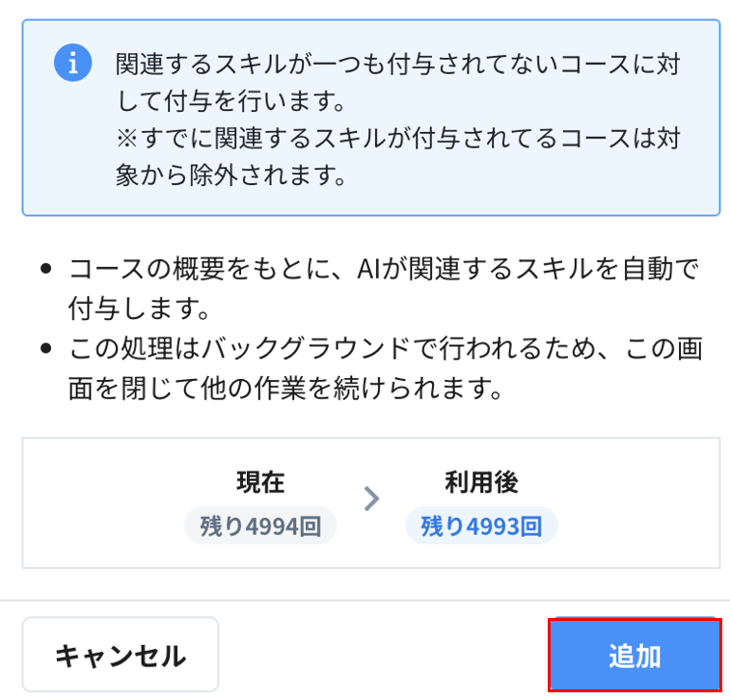Click the blue info circle icon

pyautogui.click(x=72, y=63)
